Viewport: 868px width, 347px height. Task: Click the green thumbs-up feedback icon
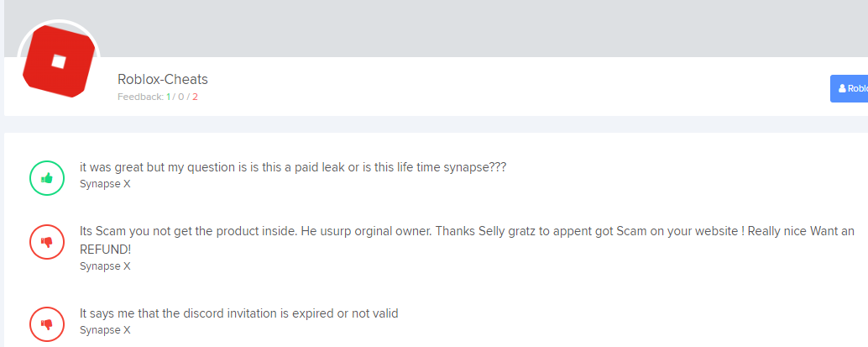coord(47,177)
